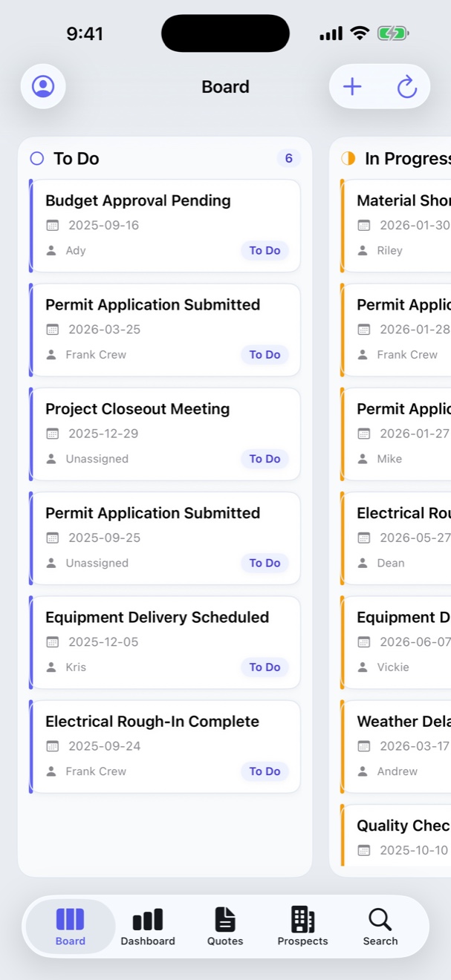Click the To Do column heading
The height and width of the screenshot is (980, 451).
click(x=77, y=158)
